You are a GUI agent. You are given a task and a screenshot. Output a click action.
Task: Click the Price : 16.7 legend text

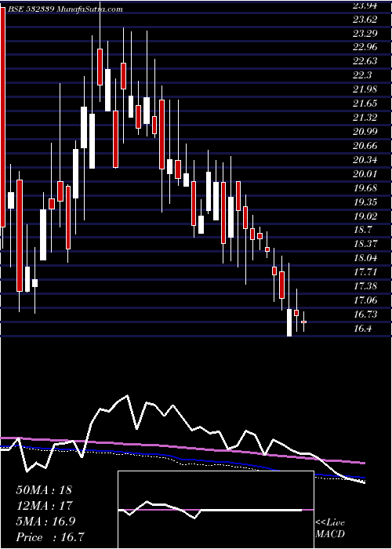(x=50, y=537)
